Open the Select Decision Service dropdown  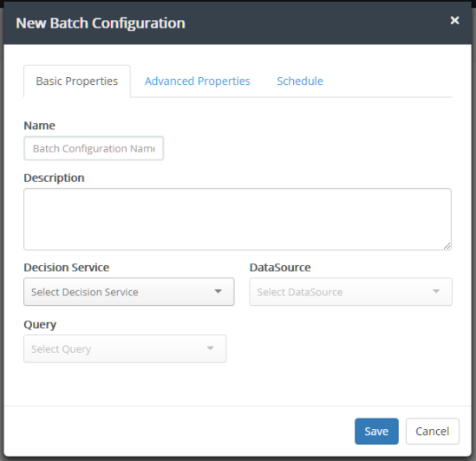[129, 292]
